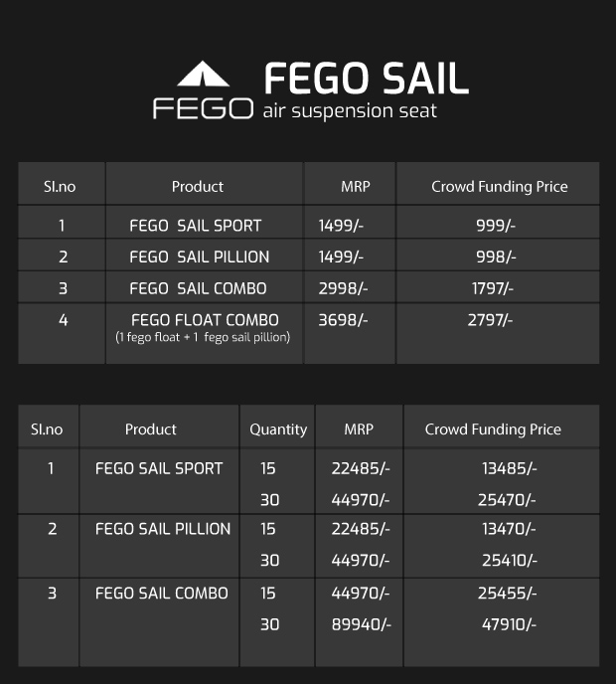
Task: Click the fego float plus pillion note
Action: tap(204, 338)
